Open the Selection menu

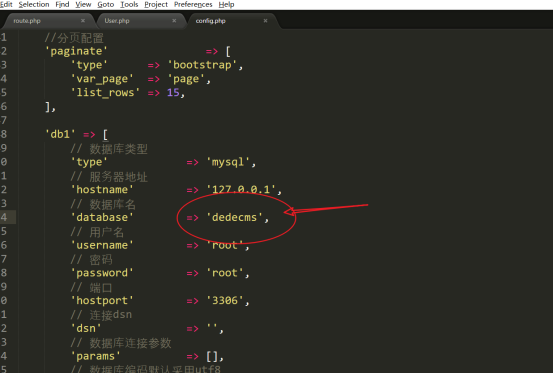click(34, 4)
